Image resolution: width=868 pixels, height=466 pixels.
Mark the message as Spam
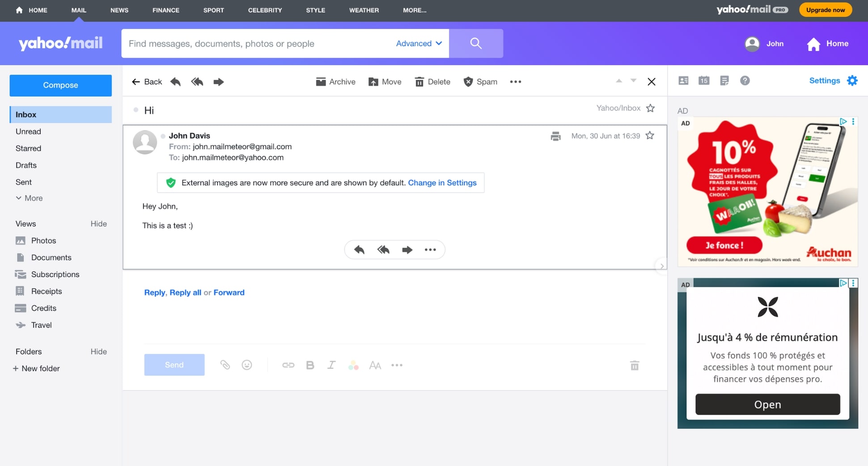(x=480, y=82)
